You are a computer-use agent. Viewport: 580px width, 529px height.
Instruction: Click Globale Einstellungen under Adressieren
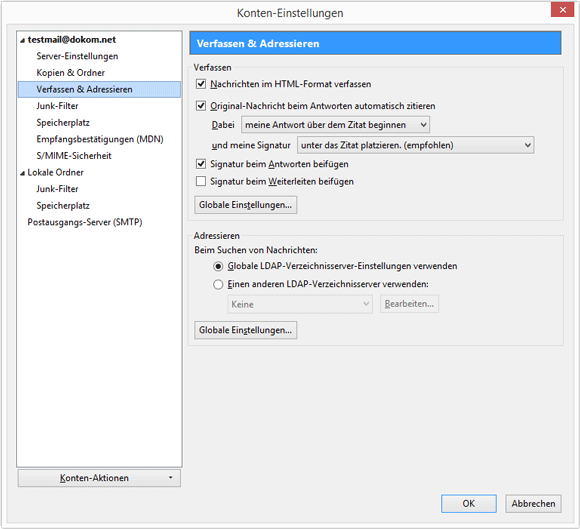point(246,330)
